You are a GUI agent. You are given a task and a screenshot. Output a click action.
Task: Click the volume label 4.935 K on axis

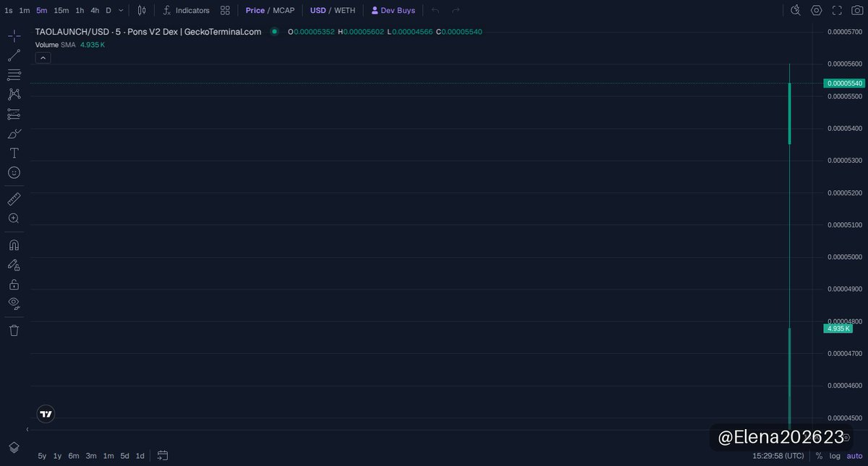coord(838,329)
